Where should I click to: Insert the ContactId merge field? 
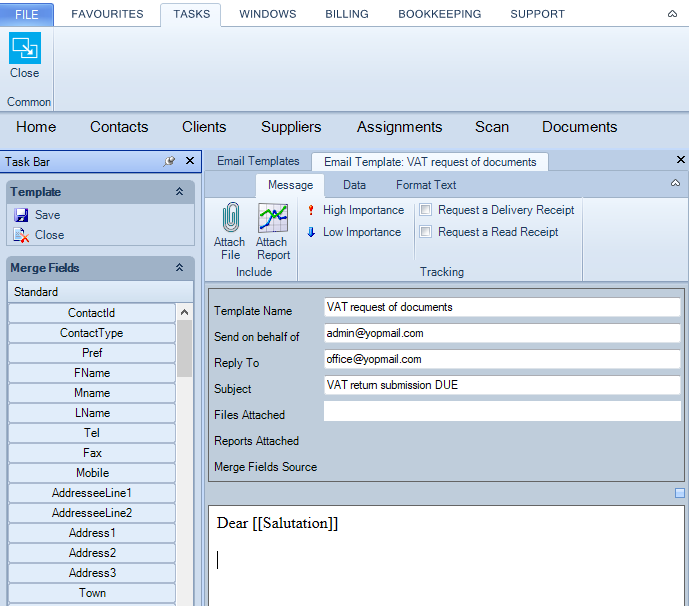(91, 313)
